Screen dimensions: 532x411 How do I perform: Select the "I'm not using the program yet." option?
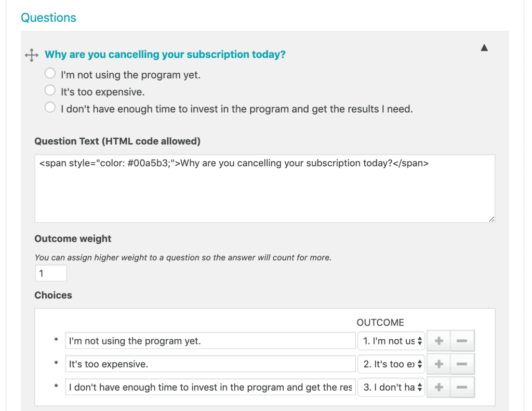coord(50,73)
